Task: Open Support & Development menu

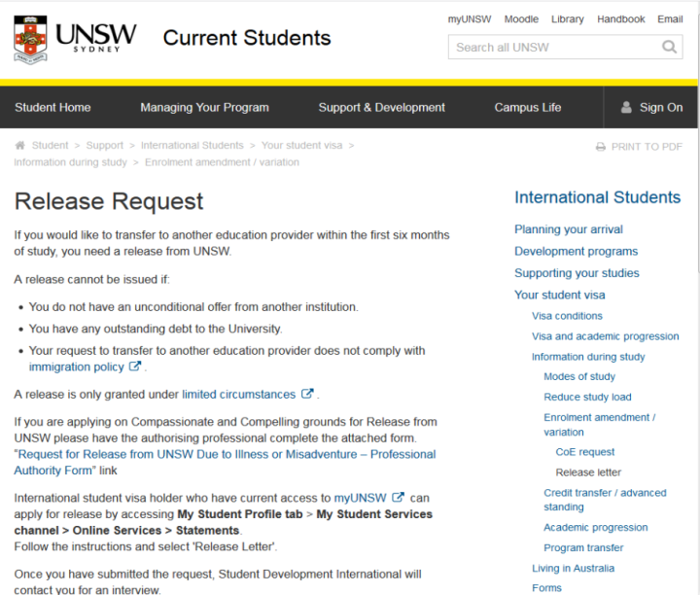Action: point(382,108)
